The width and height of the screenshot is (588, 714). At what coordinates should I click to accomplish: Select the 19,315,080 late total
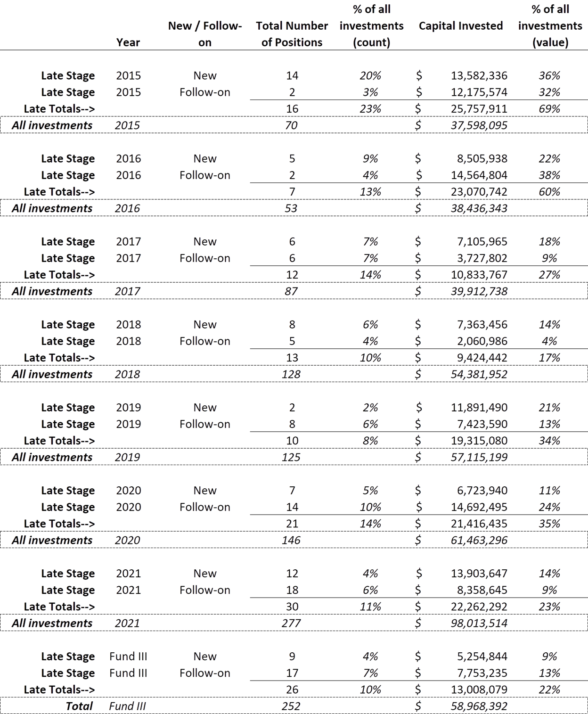479,441
